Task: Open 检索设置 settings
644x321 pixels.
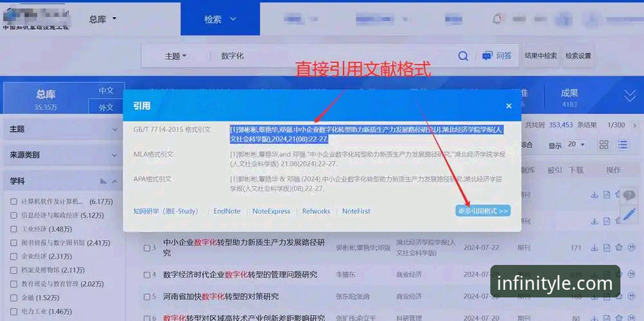Action: pyautogui.click(x=578, y=56)
